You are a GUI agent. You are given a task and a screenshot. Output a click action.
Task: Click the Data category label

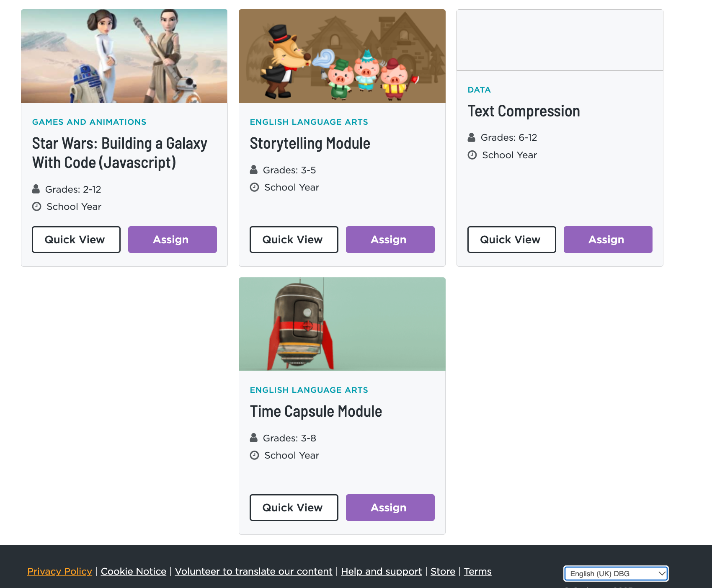[x=479, y=90]
